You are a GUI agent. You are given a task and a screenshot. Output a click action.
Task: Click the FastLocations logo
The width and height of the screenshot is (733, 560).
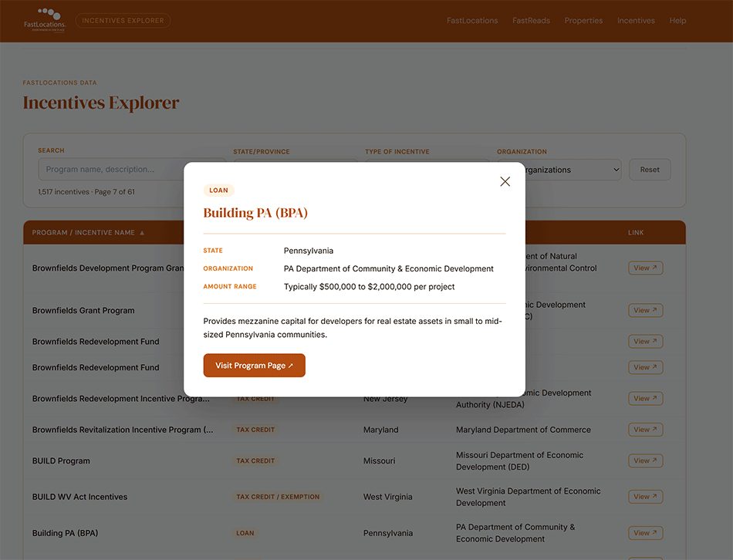click(x=45, y=20)
